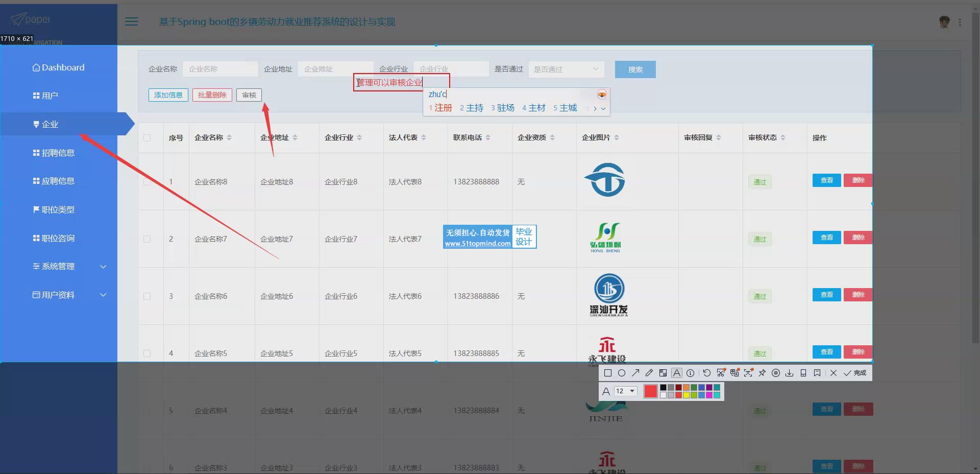Pick the yellow color swatch
The width and height of the screenshot is (980, 474).
click(x=686, y=395)
